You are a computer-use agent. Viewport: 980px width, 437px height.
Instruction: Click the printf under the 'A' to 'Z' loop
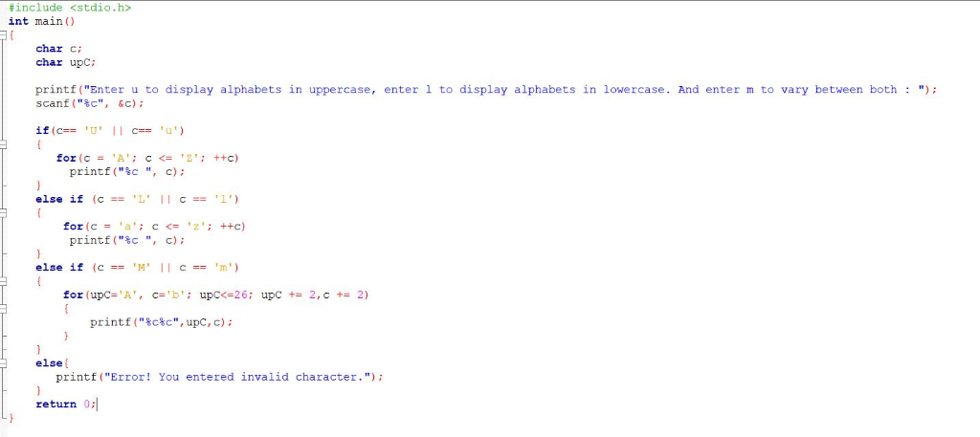click(x=127, y=172)
